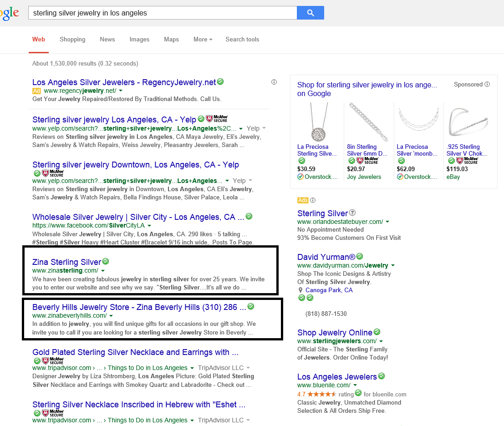Viewport: 504px width, 426px height.
Task: Click McAfee badge under Gold Plated Sterling Silver title
Action: click(x=53, y=361)
